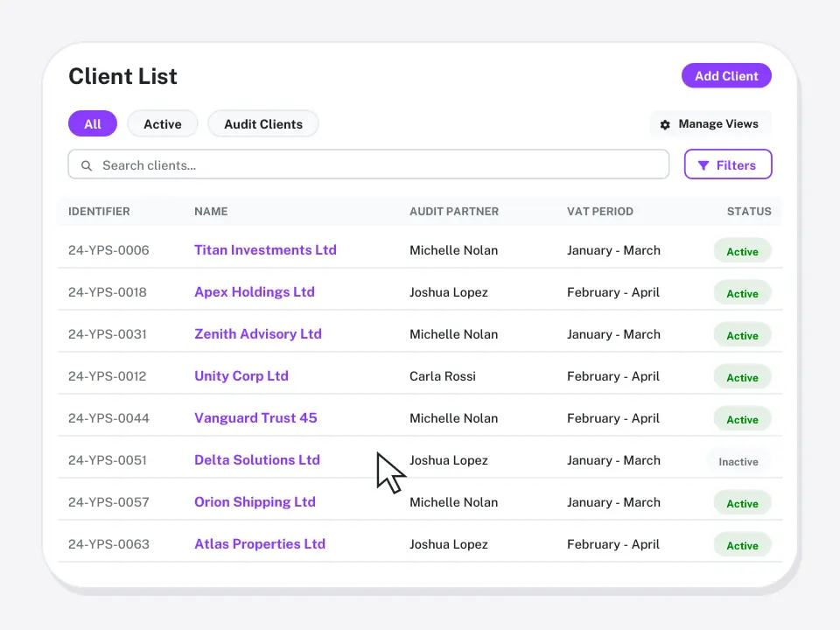The image size is (840, 630).
Task: Click the Add Client button
Action: pyautogui.click(x=726, y=75)
